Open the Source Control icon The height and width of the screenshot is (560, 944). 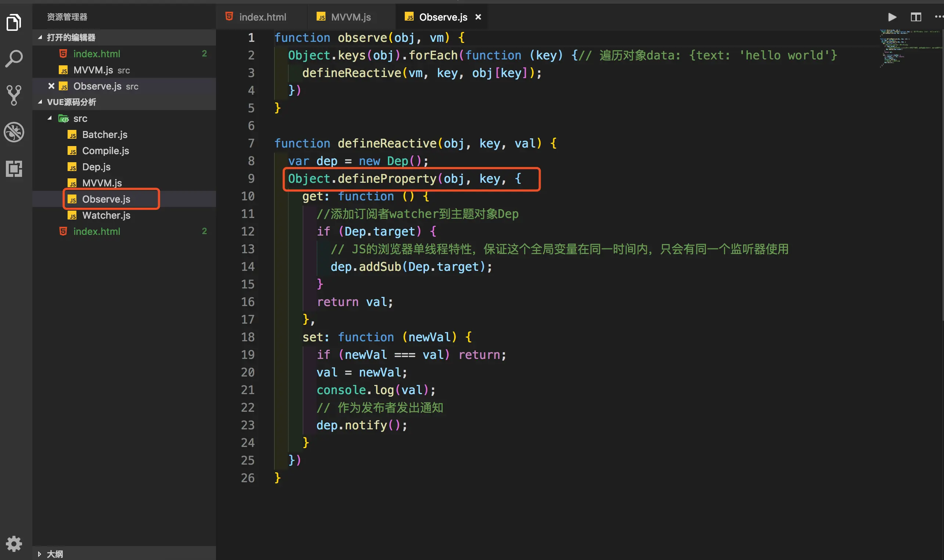click(x=14, y=95)
